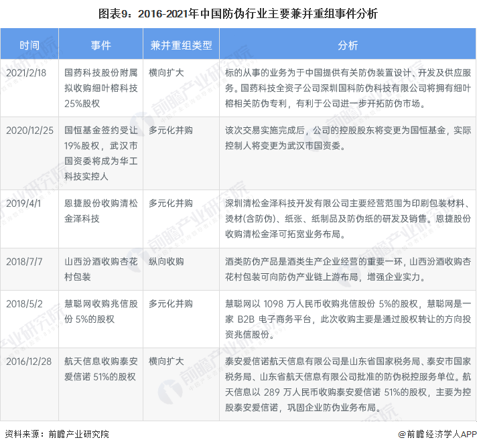This screenshot has height=448, width=477.
Task: Select event '国药科技股份附属拟收购细叶榕科技25%股权'
Action: point(100,88)
